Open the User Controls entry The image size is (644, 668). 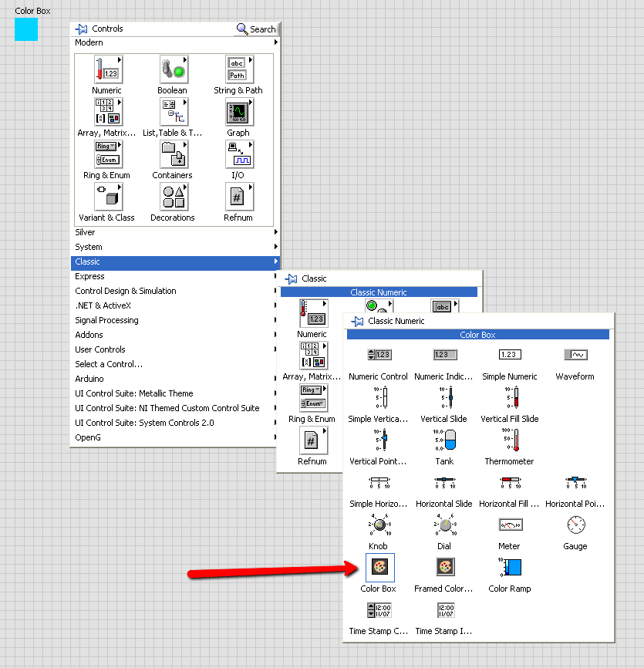[174, 349]
